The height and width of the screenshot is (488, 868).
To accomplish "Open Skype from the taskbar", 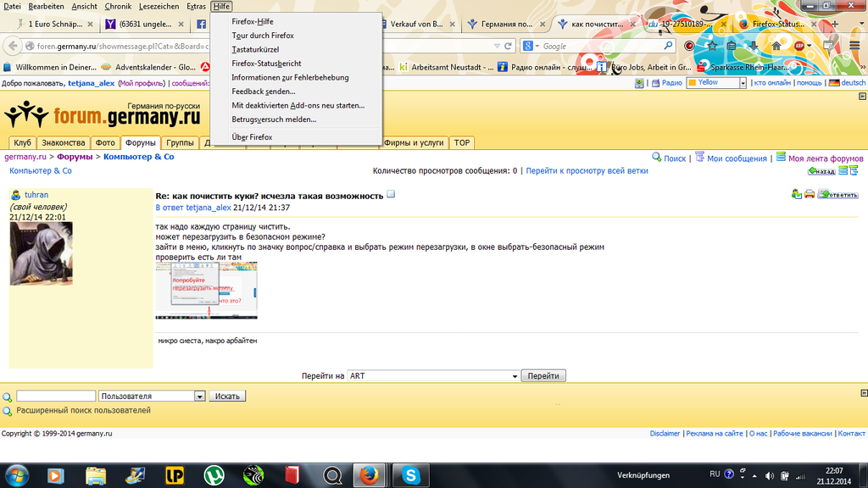I will click(411, 475).
